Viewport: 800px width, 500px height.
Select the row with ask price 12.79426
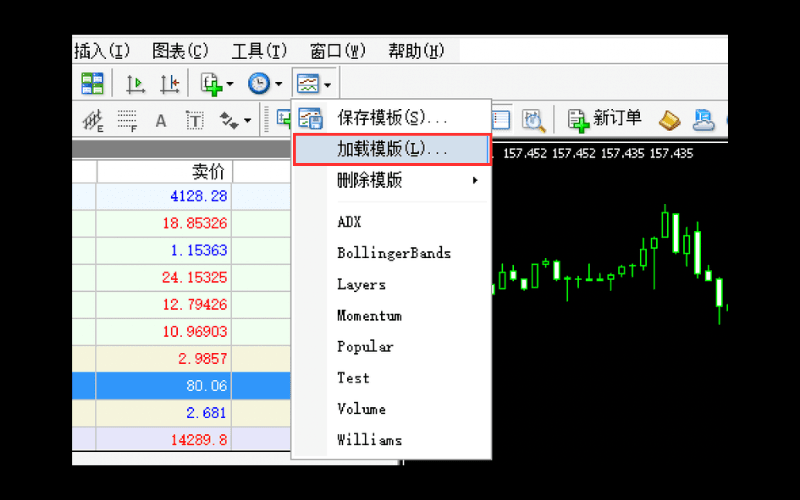(182, 305)
